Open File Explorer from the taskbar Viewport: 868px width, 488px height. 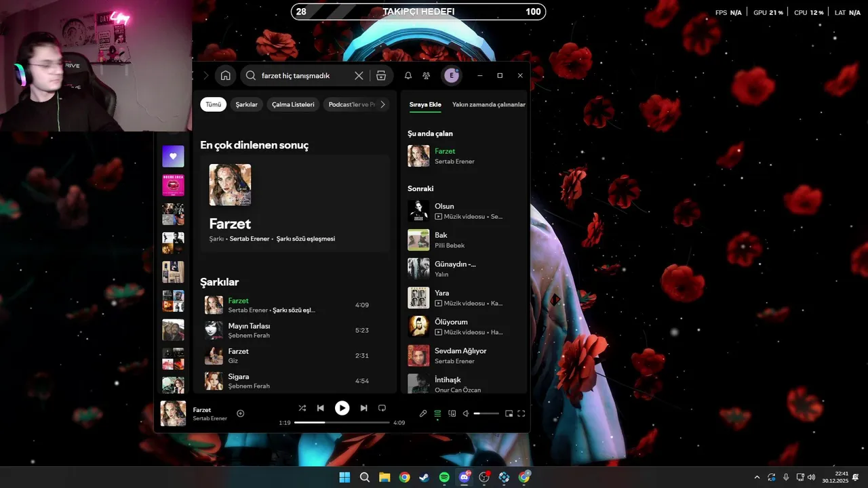[x=384, y=477]
